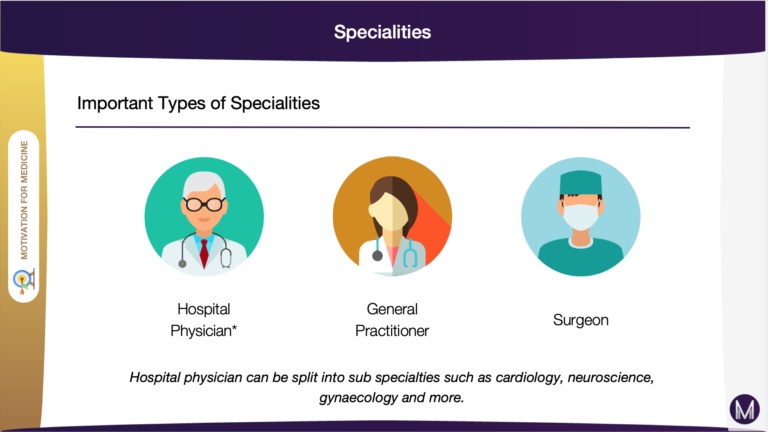Click the Surgeon label text
This screenshot has width=768, height=432.
(581, 320)
